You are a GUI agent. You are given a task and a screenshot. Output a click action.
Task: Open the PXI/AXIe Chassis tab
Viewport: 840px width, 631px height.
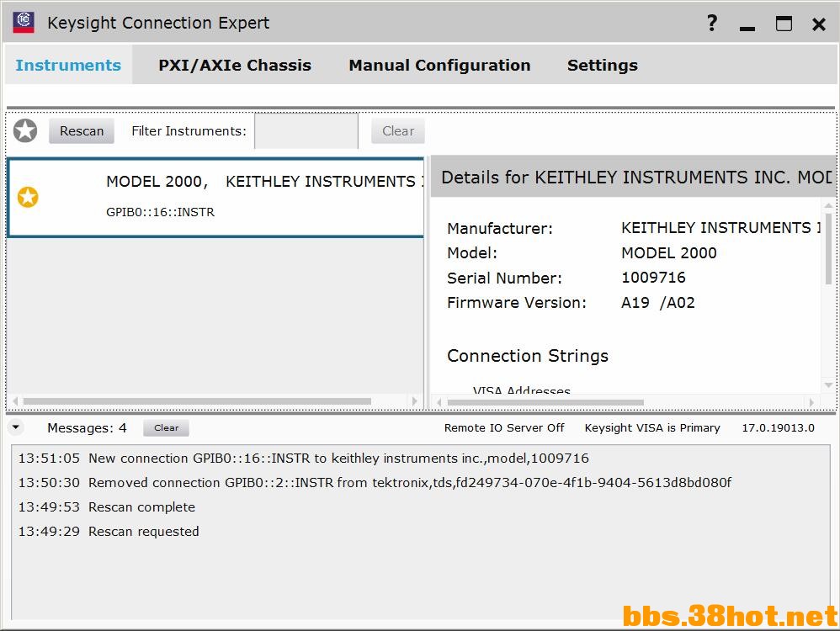[235, 65]
